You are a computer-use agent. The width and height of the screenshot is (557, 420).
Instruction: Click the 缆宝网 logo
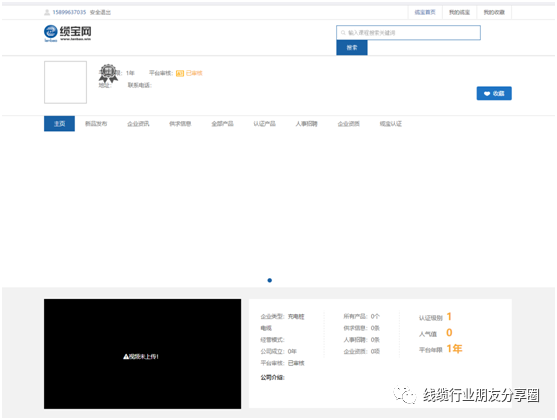67,33
